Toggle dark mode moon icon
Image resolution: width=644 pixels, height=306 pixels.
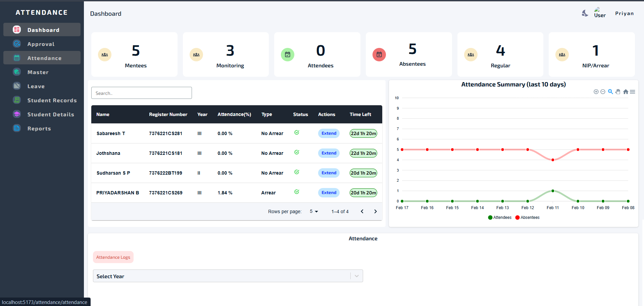(585, 13)
